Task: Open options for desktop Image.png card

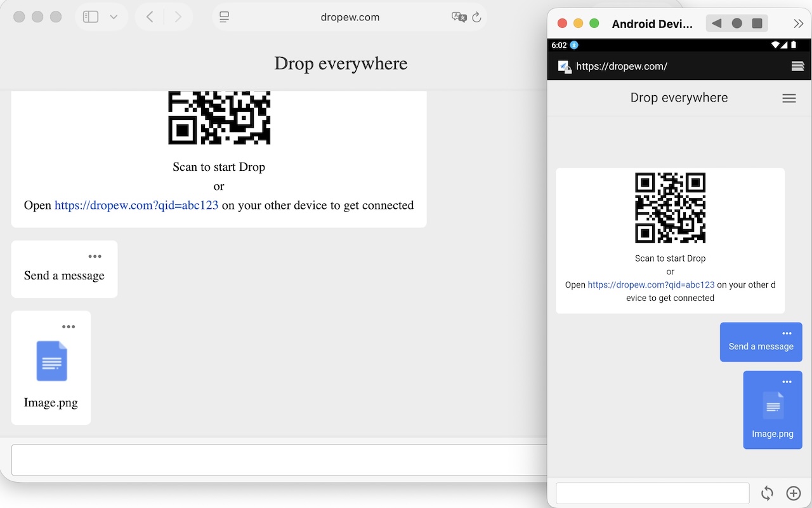Action: 69,327
